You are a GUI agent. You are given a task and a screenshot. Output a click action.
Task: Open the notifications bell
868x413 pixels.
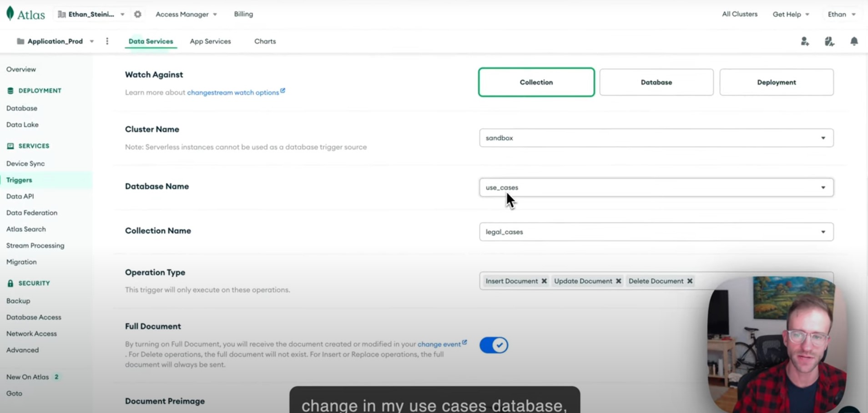pos(854,41)
